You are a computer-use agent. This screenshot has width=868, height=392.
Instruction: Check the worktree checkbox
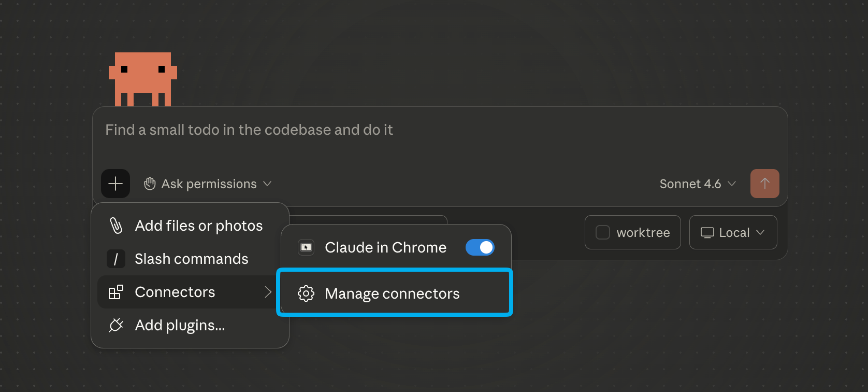[603, 232]
